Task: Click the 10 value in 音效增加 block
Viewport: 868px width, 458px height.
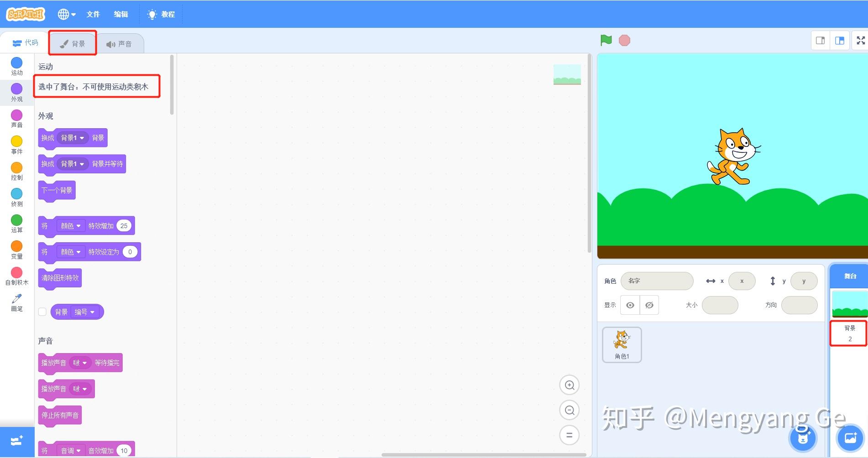Action: pyautogui.click(x=124, y=451)
